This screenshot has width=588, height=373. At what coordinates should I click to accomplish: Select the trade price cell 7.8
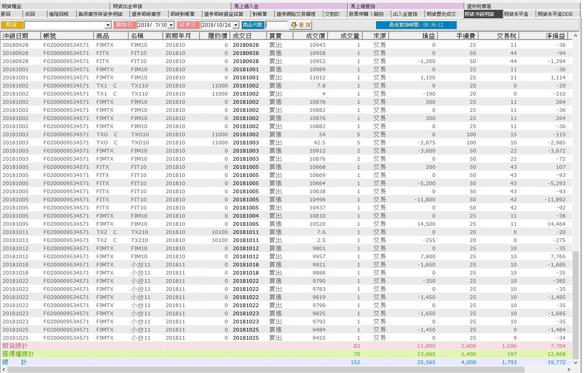pos(321,86)
